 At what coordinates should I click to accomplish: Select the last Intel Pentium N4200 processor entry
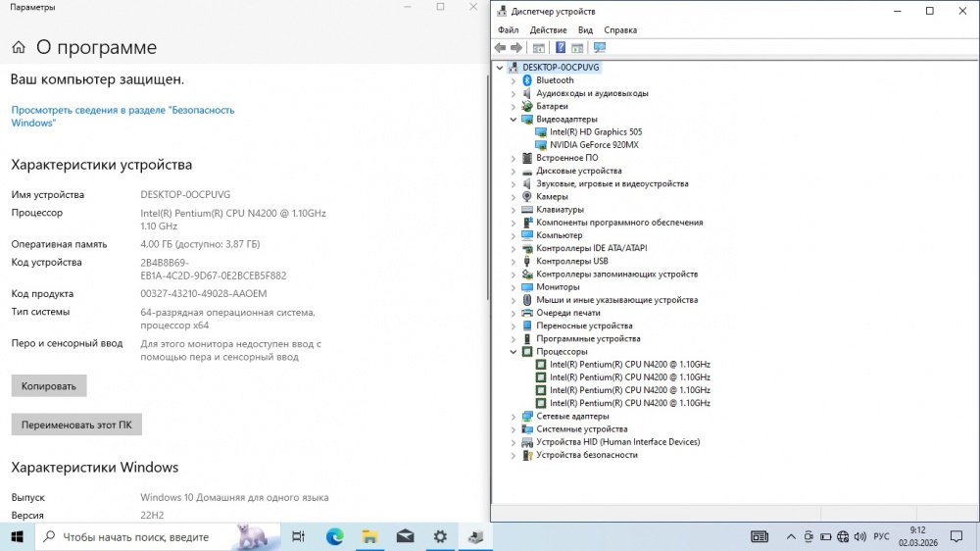630,403
